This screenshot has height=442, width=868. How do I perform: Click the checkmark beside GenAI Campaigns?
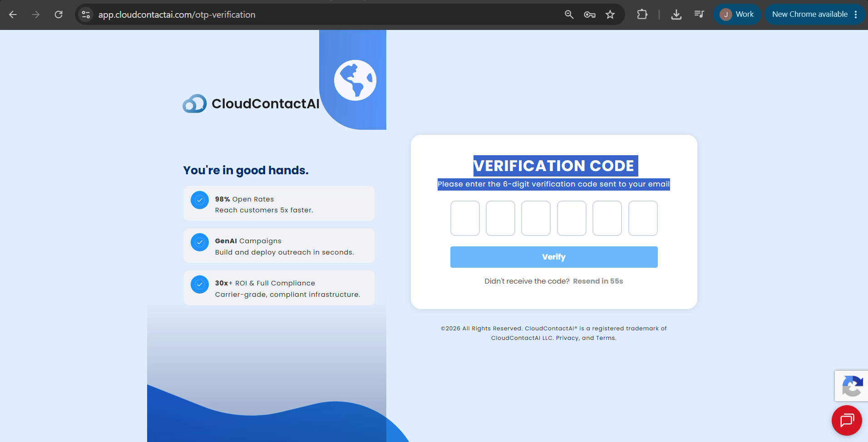pos(200,242)
